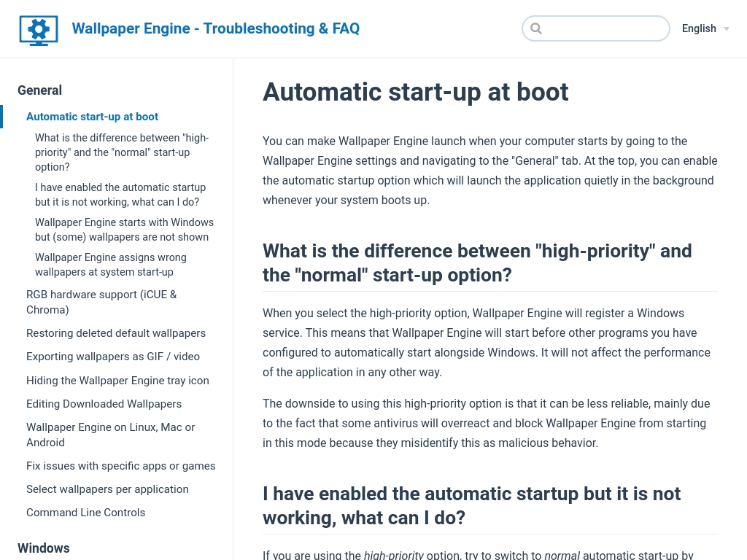
Task: Click heading 'I have enabled the automatic startup'
Action: [471, 506]
